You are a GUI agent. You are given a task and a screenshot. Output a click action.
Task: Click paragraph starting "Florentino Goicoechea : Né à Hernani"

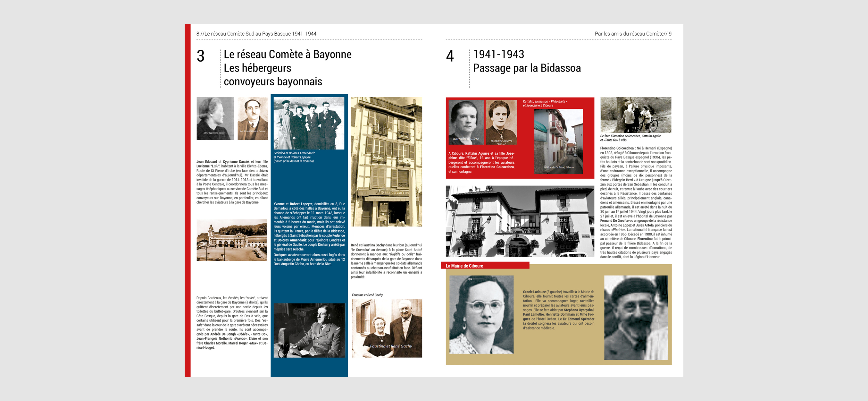(x=636, y=202)
